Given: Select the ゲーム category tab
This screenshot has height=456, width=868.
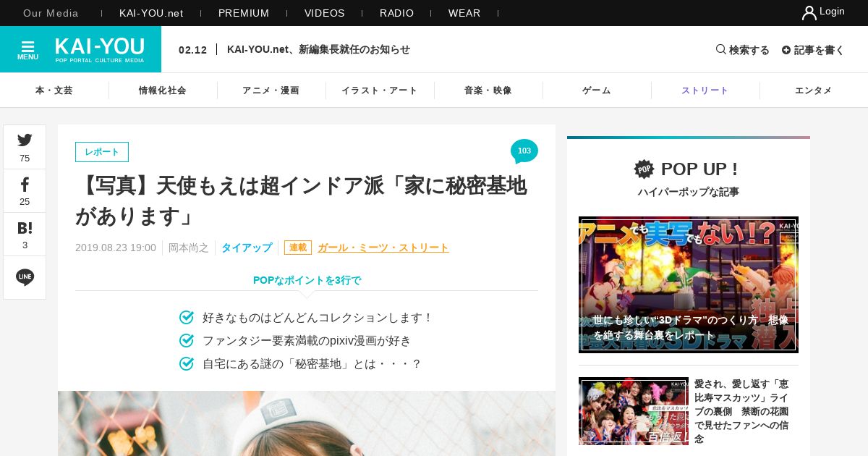Looking at the screenshot, I should [x=597, y=90].
